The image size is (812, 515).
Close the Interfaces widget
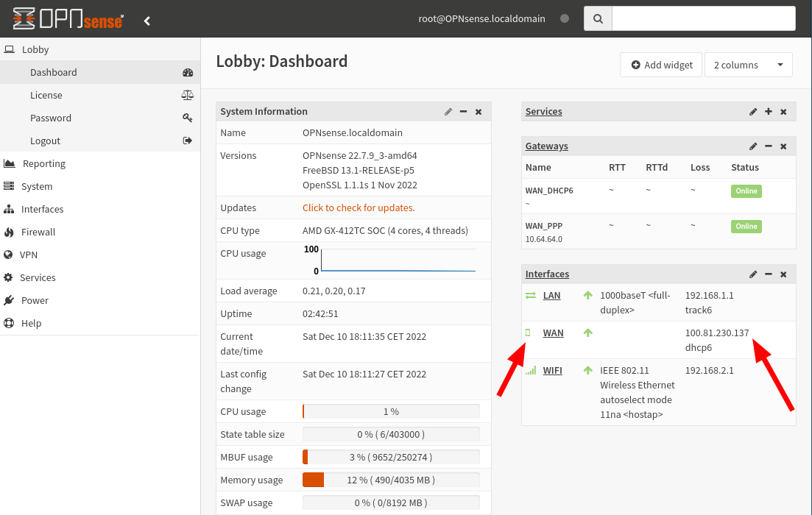tap(783, 274)
